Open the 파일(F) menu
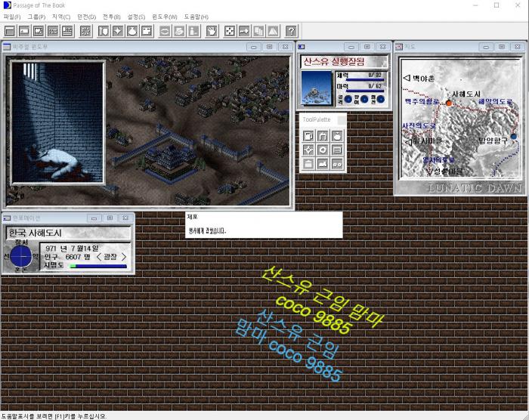This screenshot has width=529, height=420. pyautogui.click(x=12, y=17)
